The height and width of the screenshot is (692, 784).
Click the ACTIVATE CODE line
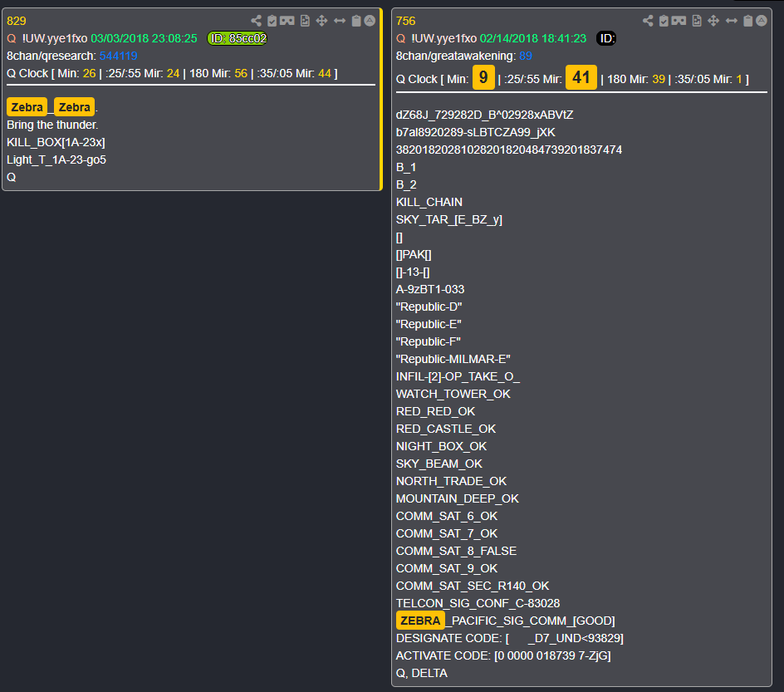click(503, 656)
